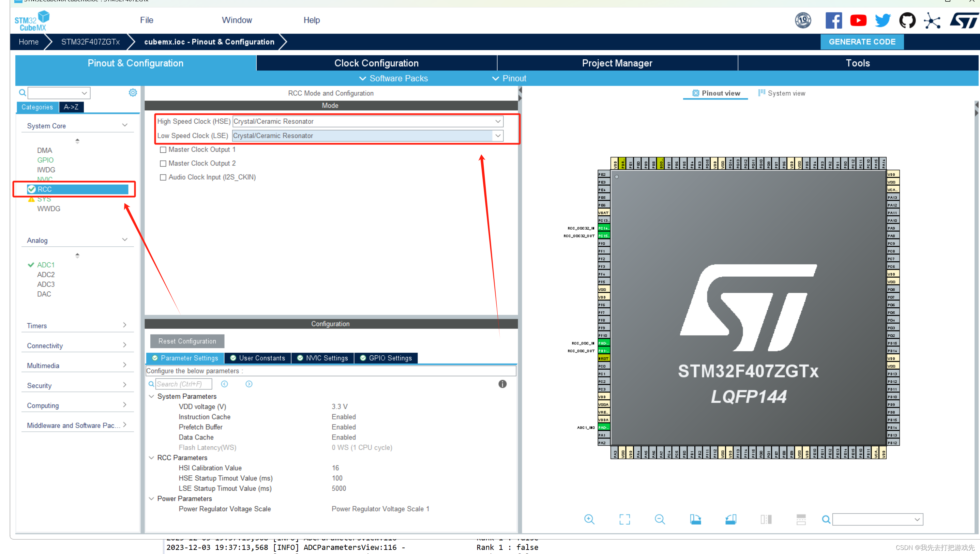Expand the Connectivity category

(x=124, y=345)
